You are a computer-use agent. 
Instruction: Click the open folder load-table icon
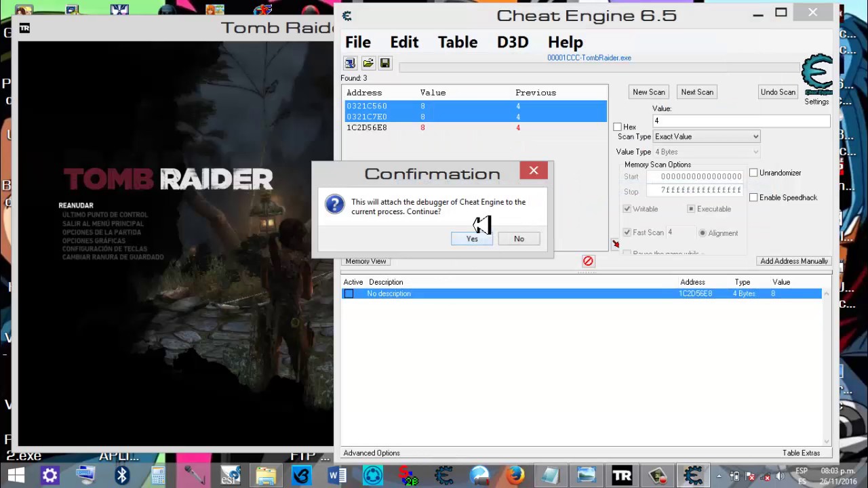coord(368,63)
